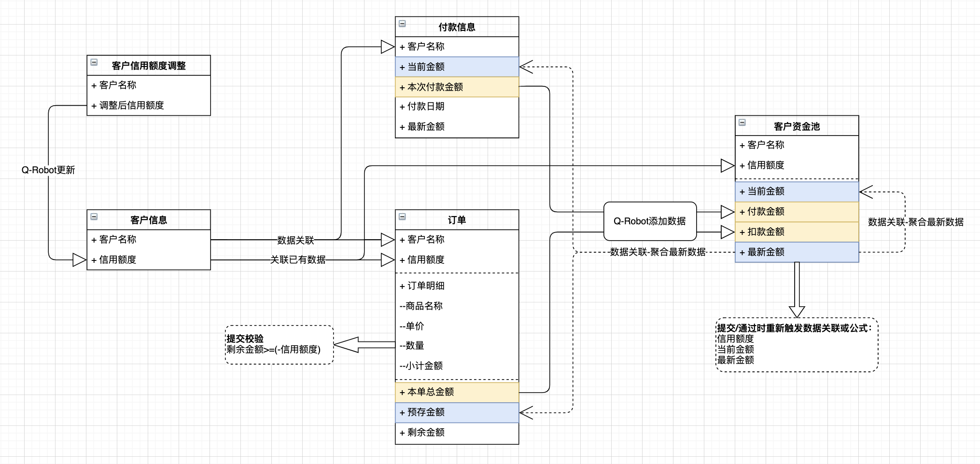Collapse the 客户信息 table box

[x=94, y=216]
